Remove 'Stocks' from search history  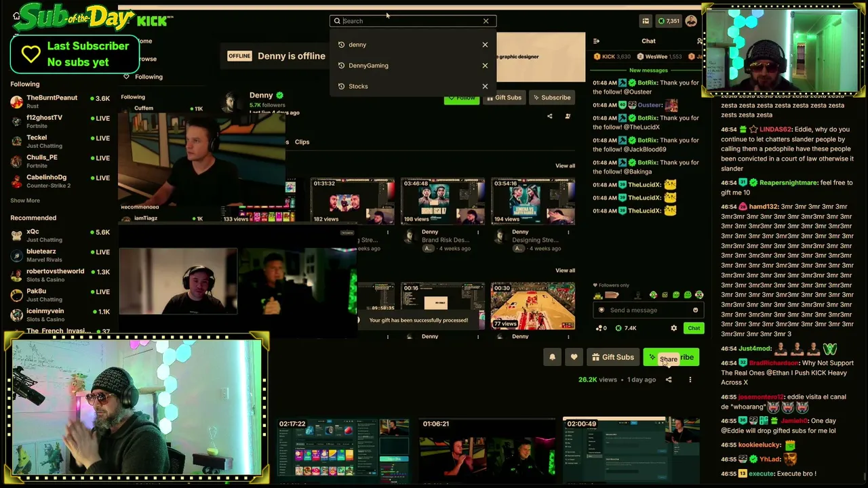(x=485, y=87)
